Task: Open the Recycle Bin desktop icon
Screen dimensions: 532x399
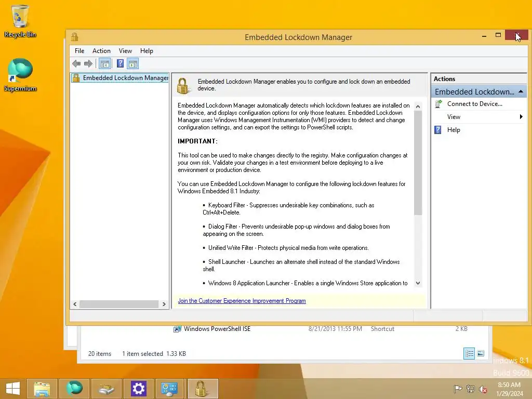Action: [x=20, y=21]
